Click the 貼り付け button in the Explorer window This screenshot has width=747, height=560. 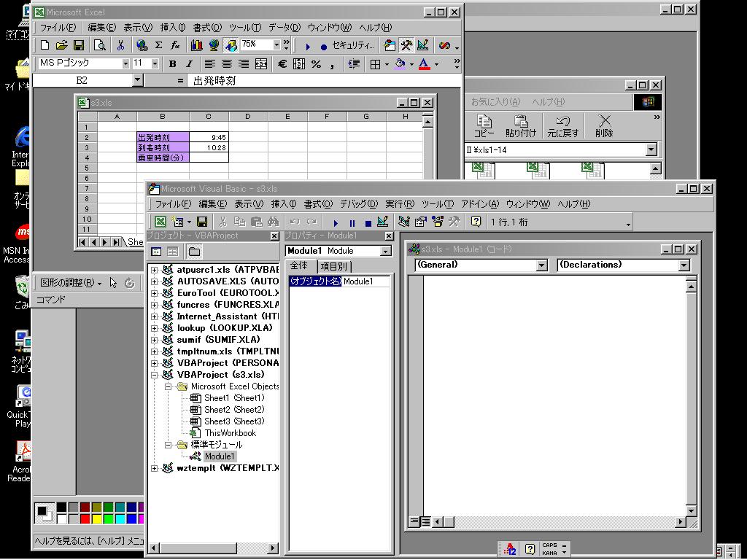521,126
